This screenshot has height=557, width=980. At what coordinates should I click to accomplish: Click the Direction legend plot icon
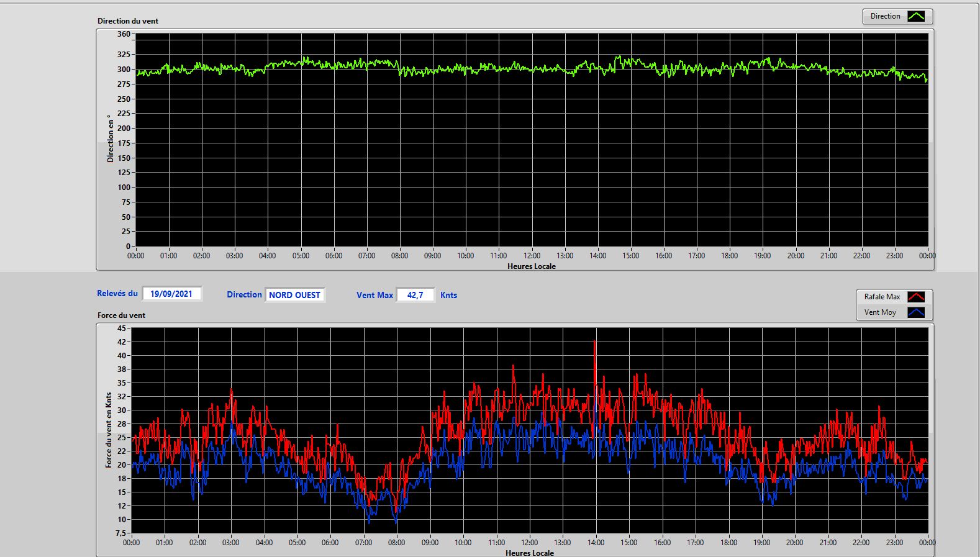point(916,16)
